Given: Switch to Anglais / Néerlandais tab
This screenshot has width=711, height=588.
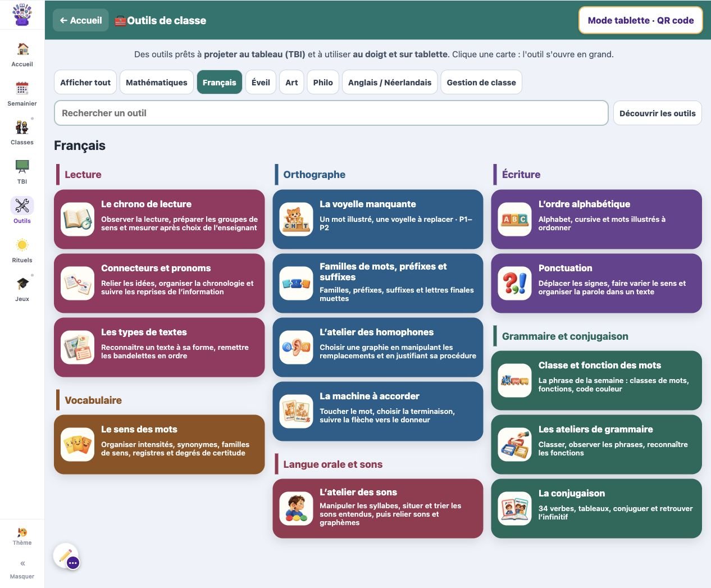Looking at the screenshot, I should click(x=390, y=82).
